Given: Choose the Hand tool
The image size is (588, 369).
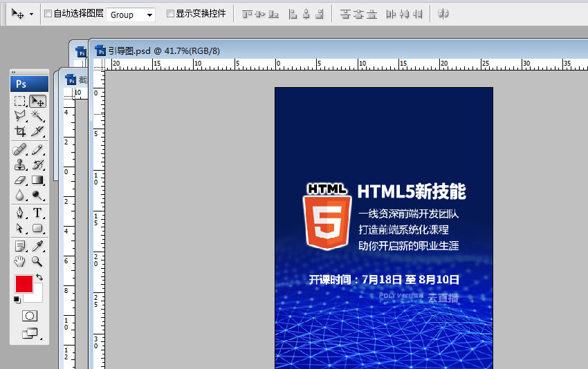Looking at the screenshot, I should (x=20, y=261).
